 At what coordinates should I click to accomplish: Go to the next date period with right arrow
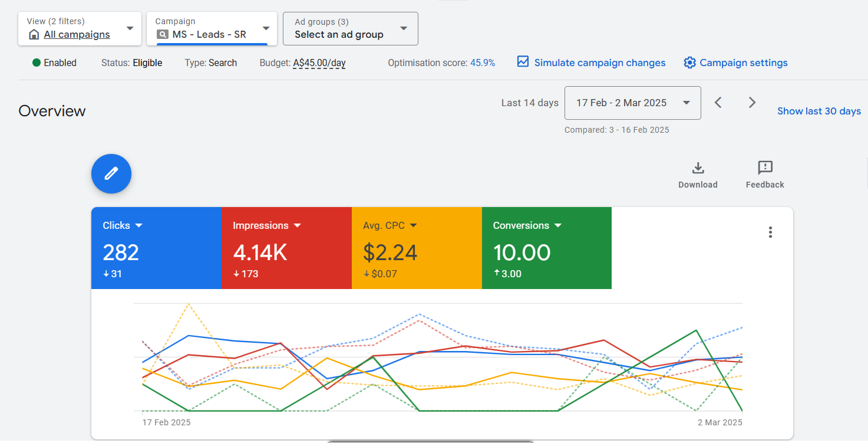click(x=752, y=102)
